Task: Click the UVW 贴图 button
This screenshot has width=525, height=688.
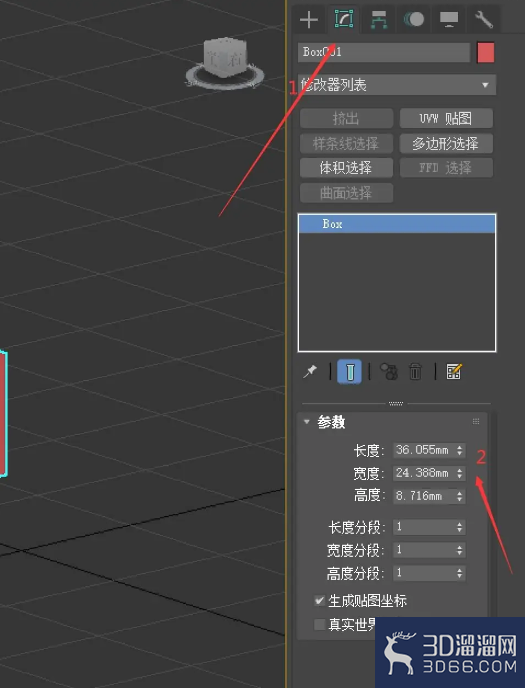Action: tap(446, 118)
